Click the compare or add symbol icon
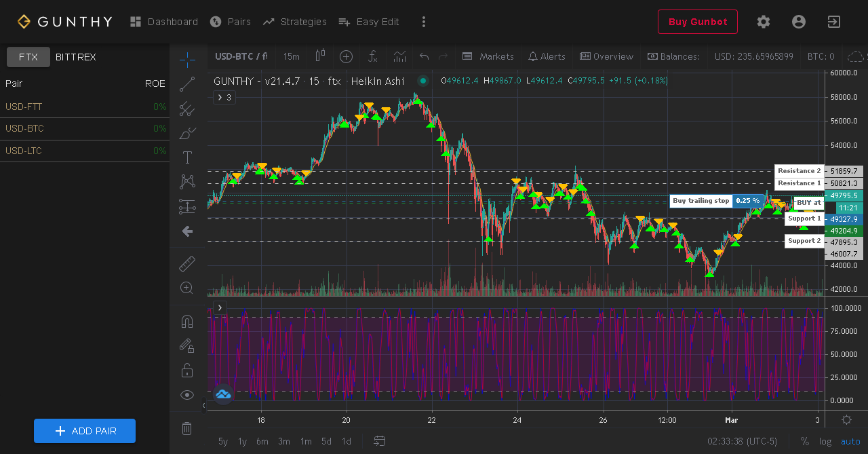 pos(346,56)
